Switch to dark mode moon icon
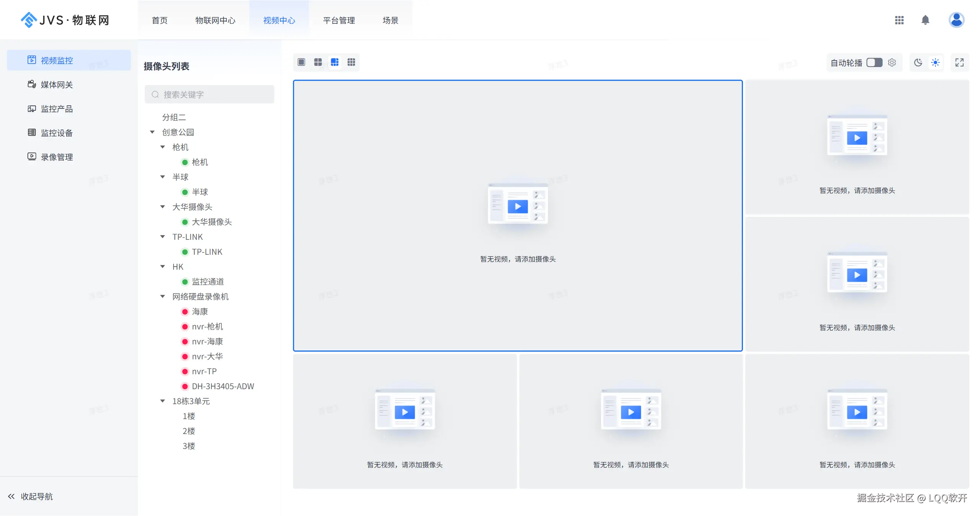Viewport: 980px width, 516px height. pyautogui.click(x=918, y=62)
